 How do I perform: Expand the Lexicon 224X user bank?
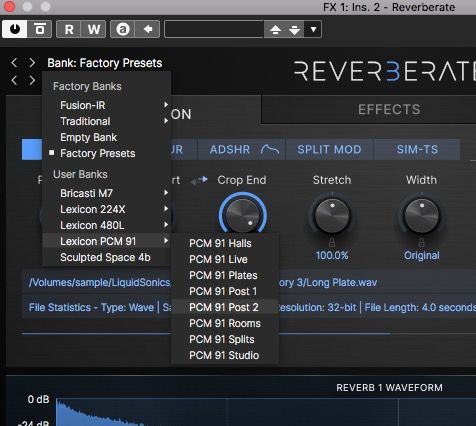(107, 209)
